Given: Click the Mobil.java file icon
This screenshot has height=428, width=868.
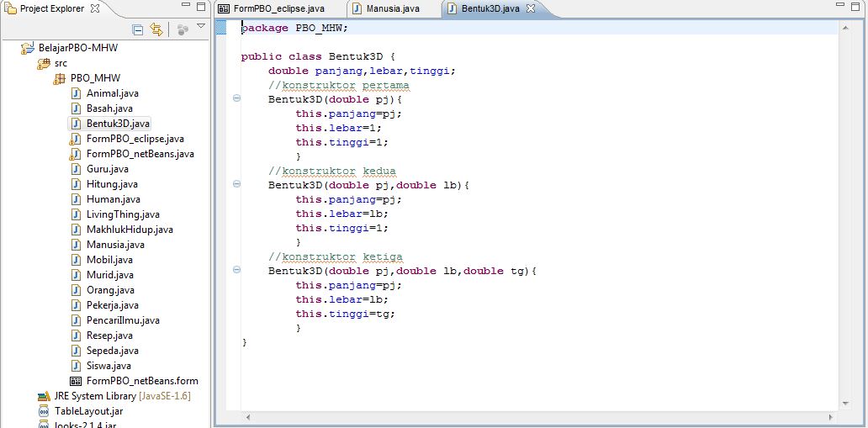Looking at the screenshot, I should (77, 260).
